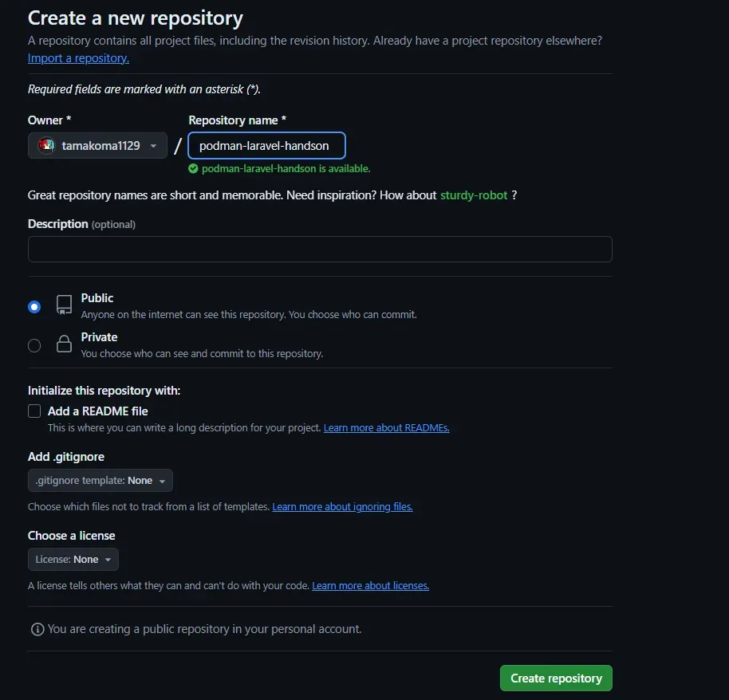Click the tamakoma1129 owner avatar icon
The width and height of the screenshot is (729, 700).
point(46,146)
